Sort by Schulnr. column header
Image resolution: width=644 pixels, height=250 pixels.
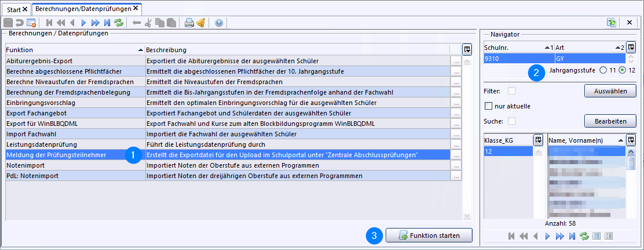coord(519,48)
